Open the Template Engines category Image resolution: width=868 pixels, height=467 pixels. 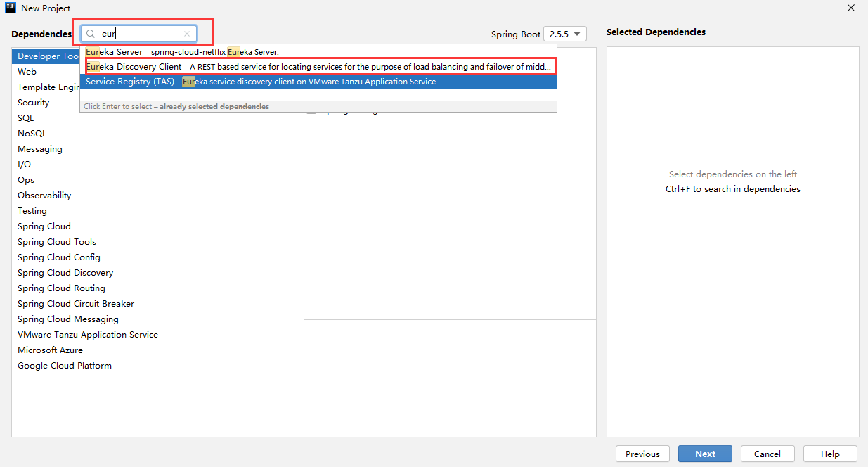(46, 87)
